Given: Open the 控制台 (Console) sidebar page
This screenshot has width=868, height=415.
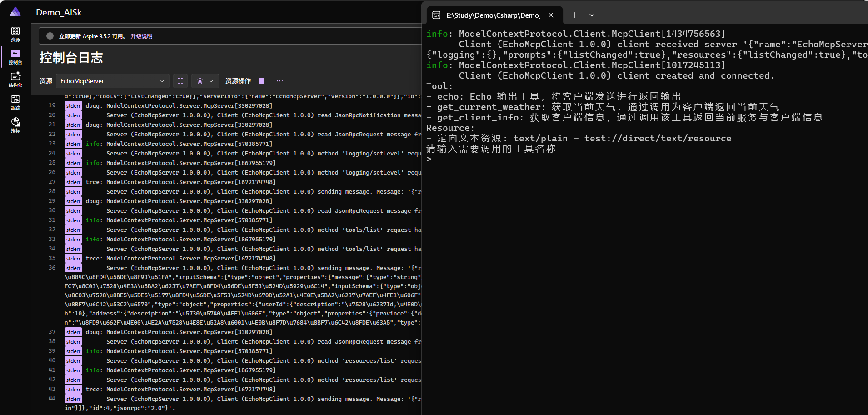Looking at the screenshot, I should coord(15,57).
